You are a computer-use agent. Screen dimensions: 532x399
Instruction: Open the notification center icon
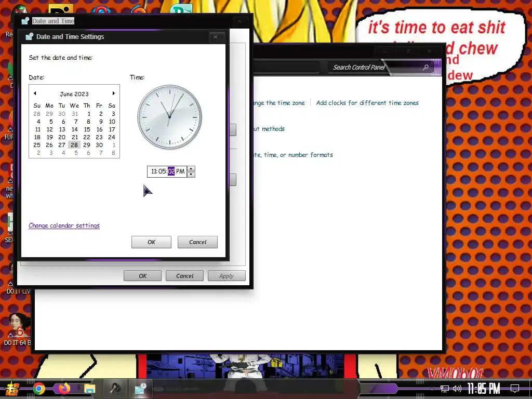point(515,389)
